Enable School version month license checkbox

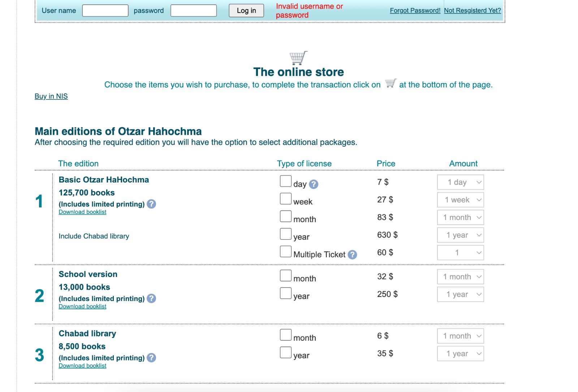point(285,276)
